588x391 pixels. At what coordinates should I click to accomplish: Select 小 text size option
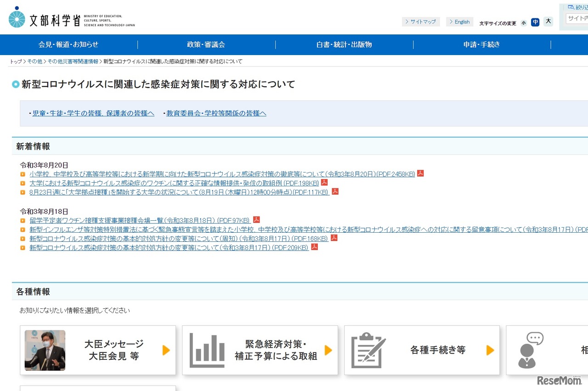(x=523, y=22)
